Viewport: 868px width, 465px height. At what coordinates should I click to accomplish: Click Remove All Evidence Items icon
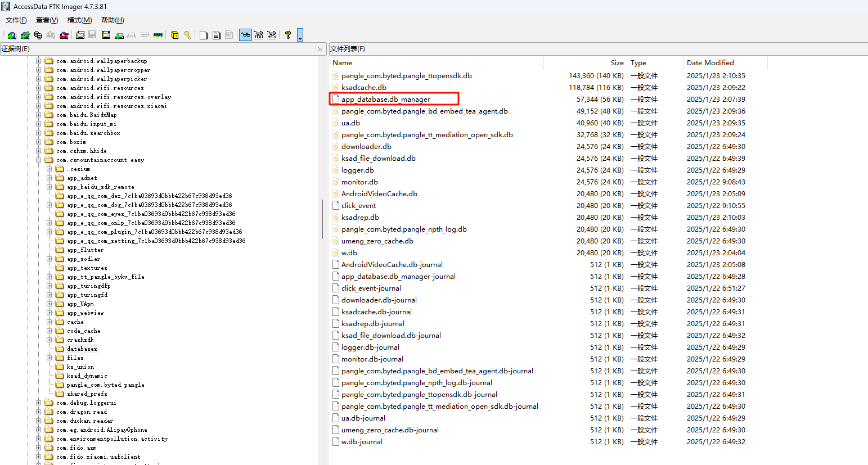(x=64, y=35)
